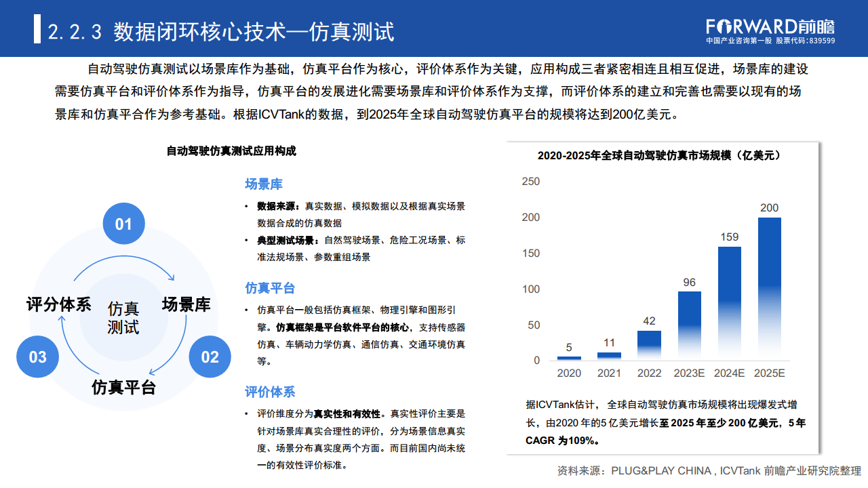Select the circle numbered 01
This screenshot has height=488, width=868.
coord(123,224)
